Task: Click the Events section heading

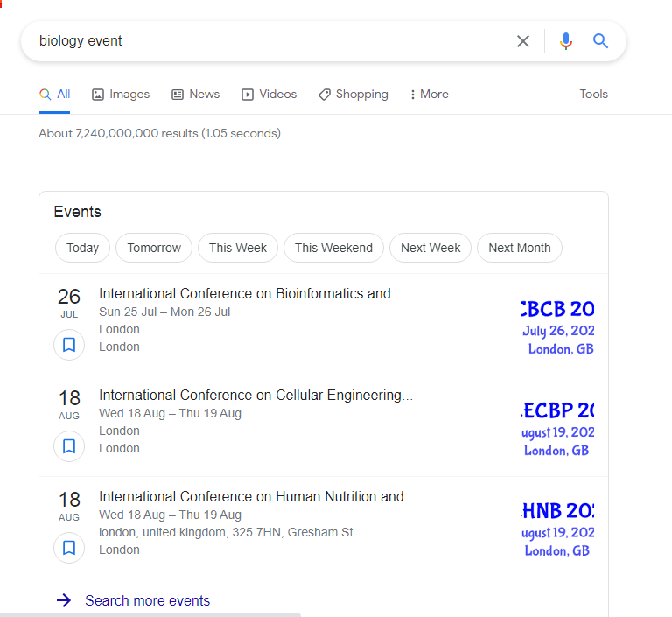Action: 78,212
